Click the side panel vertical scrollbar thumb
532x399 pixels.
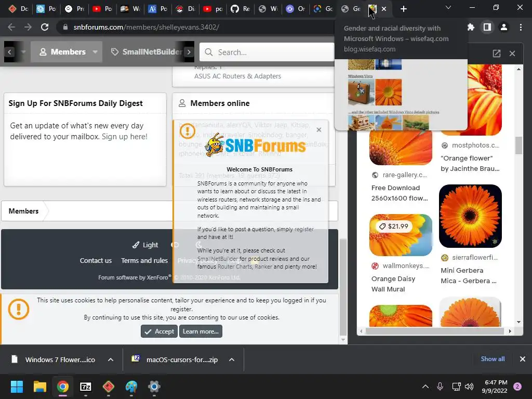(x=518, y=145)
